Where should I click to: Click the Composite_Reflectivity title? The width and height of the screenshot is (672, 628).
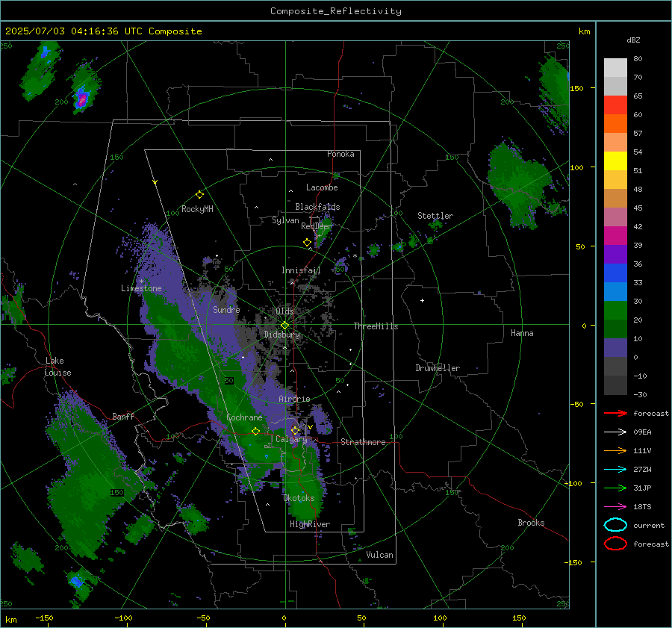pyautogui.click(x=336, y=11)
